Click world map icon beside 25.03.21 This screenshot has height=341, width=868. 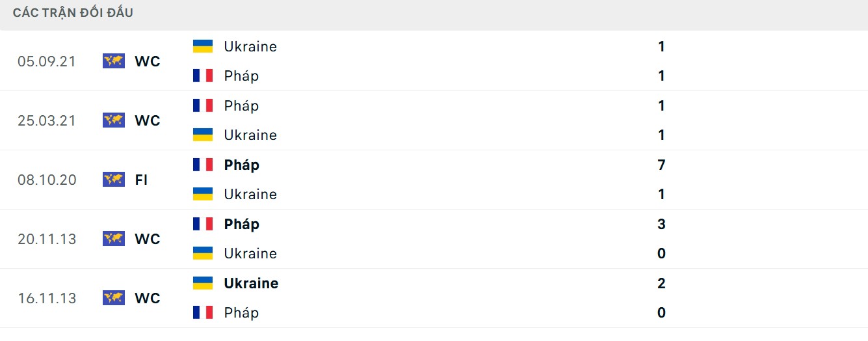click(x=114, y=120)
